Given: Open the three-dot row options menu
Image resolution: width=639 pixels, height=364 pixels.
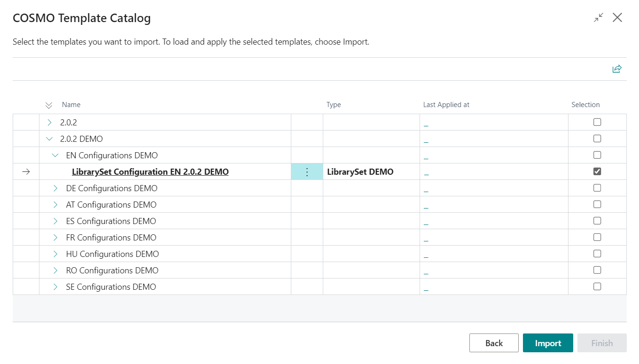Looking at the screenshot, I should pos(307,172).
